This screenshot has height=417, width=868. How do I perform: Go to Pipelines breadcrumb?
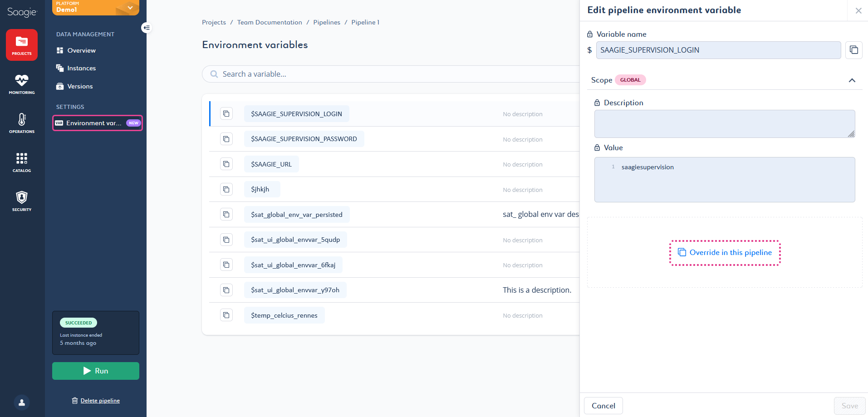(327, 22)
